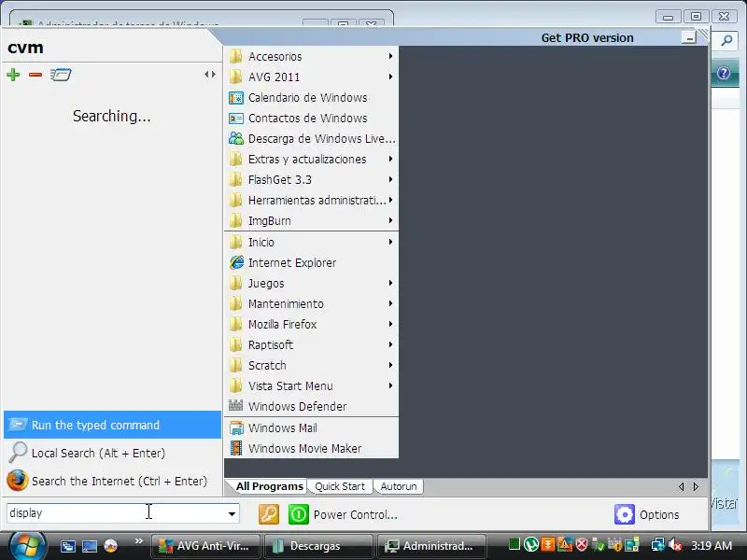Click the green plus add icon
The height and width of the screenshot is (560, 747).
click(13, 75)
